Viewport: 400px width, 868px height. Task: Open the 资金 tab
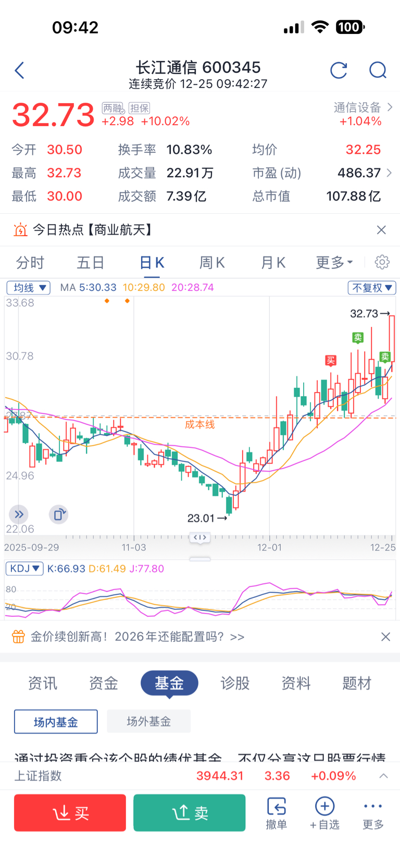pyautogui.click(x=104, y=683)
